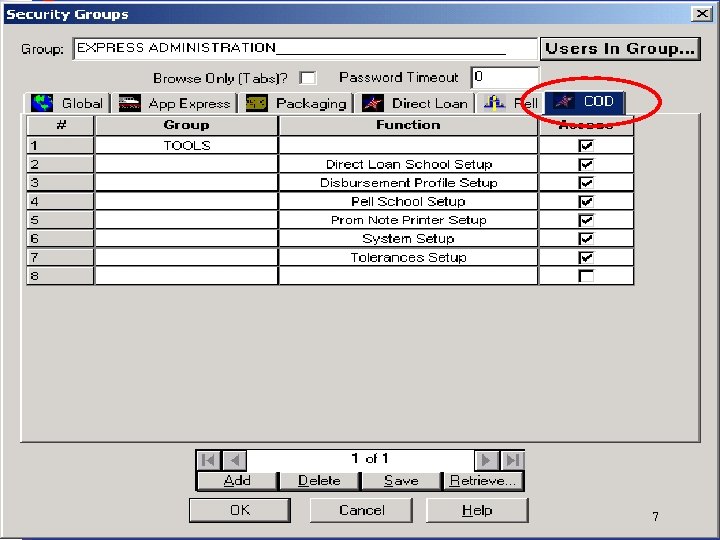This screenshot has height=540, width=720.
Task: Select row number 6 header
Action: [x=60, y=239]
